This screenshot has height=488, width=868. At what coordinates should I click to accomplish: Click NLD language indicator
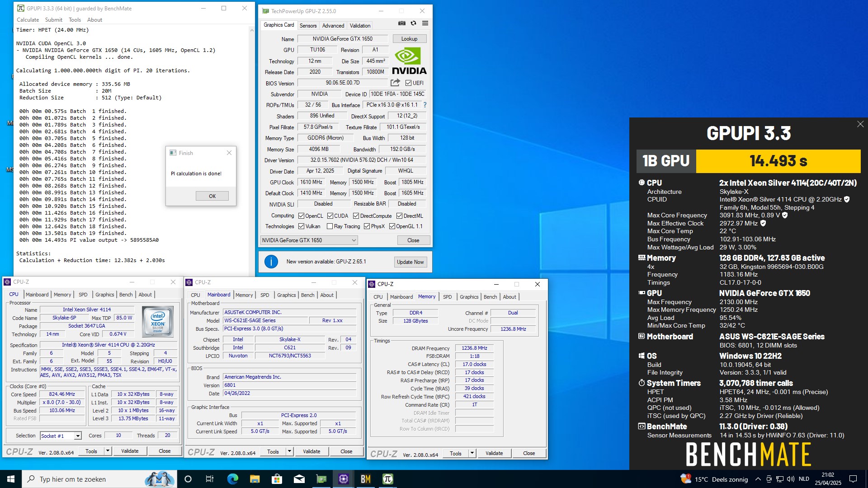[x=804, y=479]
